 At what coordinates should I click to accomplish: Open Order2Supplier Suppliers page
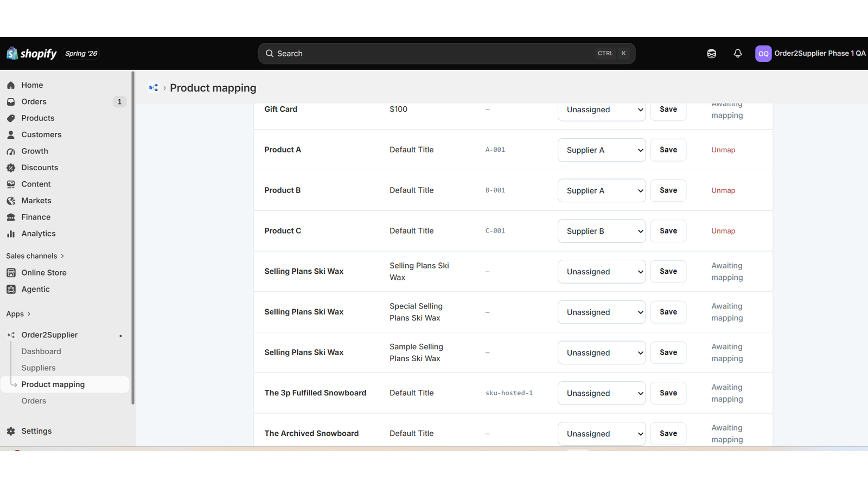[x=39, y=368]
